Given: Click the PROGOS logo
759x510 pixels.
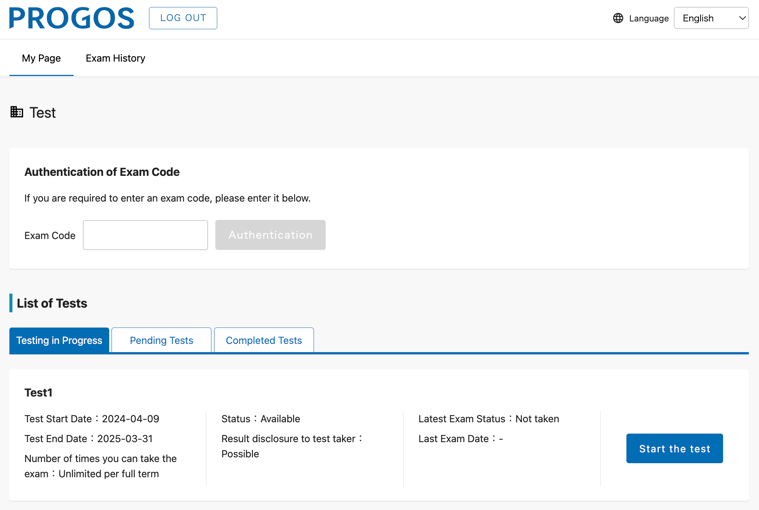Looking at the screenshot, I should (x=72, y=18).
